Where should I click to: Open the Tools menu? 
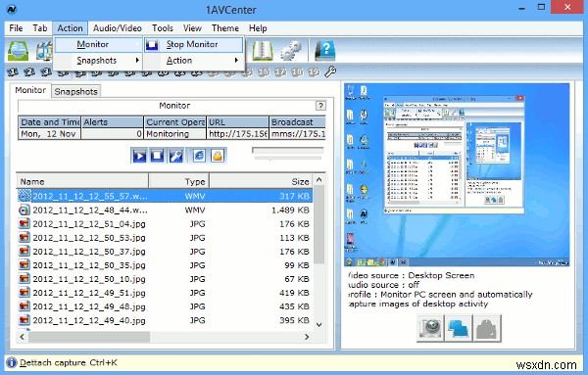163,28
